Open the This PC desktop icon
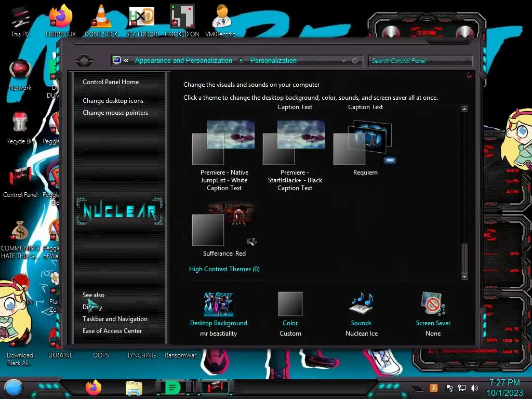 20,22
